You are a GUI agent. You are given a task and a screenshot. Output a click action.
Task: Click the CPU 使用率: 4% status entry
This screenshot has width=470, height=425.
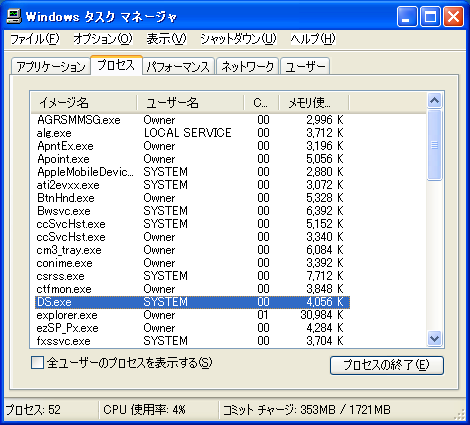click(144, 410)
